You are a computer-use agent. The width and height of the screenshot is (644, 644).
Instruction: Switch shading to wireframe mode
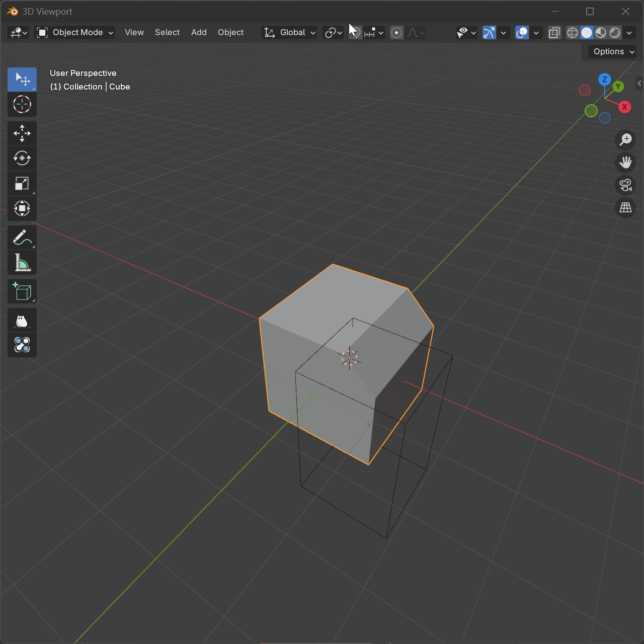[572, 32]
